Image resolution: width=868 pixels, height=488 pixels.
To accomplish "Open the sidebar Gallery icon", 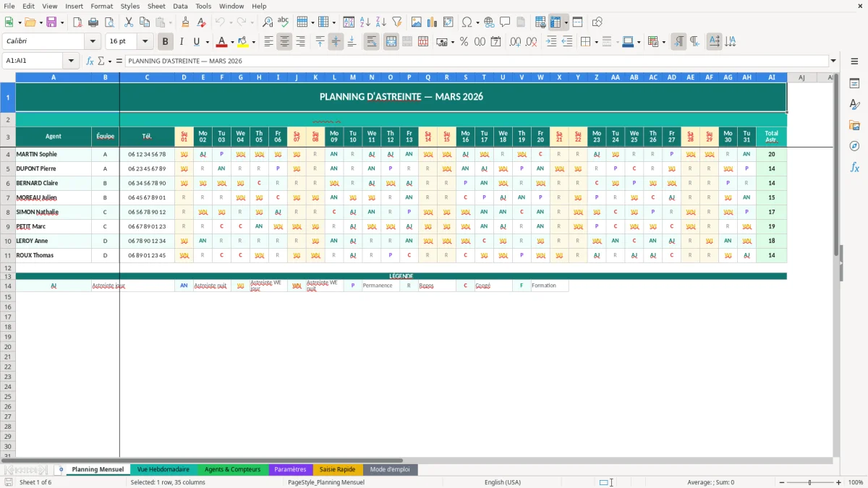I will point(854,125).
